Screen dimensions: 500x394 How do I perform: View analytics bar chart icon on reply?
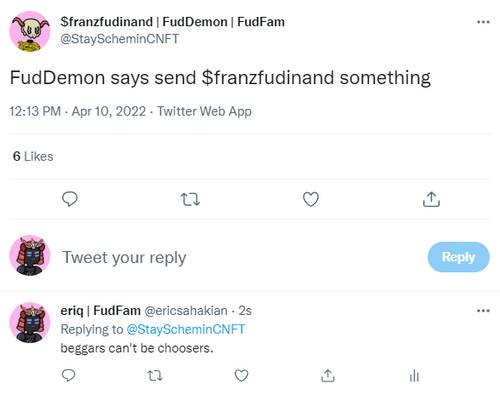coord(414,376)
